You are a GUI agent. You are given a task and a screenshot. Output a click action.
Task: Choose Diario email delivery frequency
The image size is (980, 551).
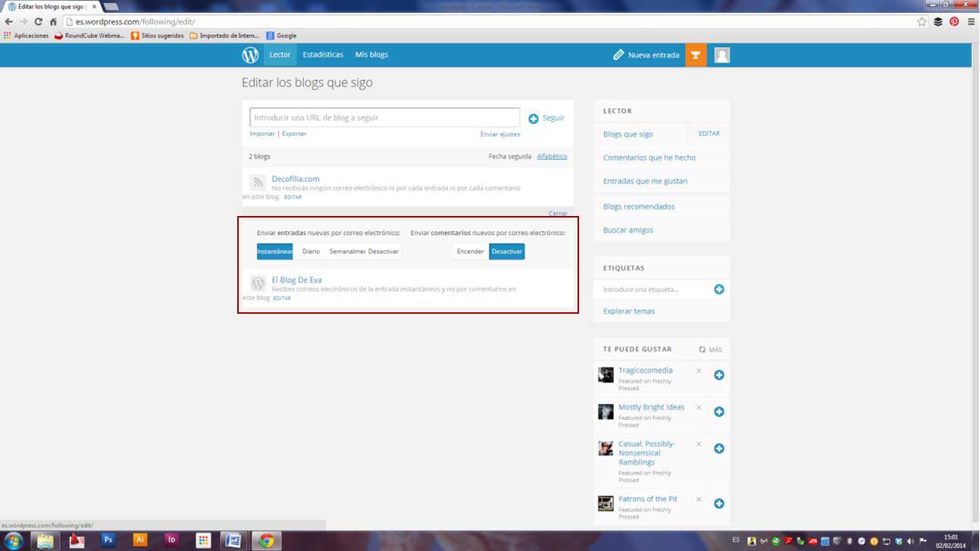point(311,252)
